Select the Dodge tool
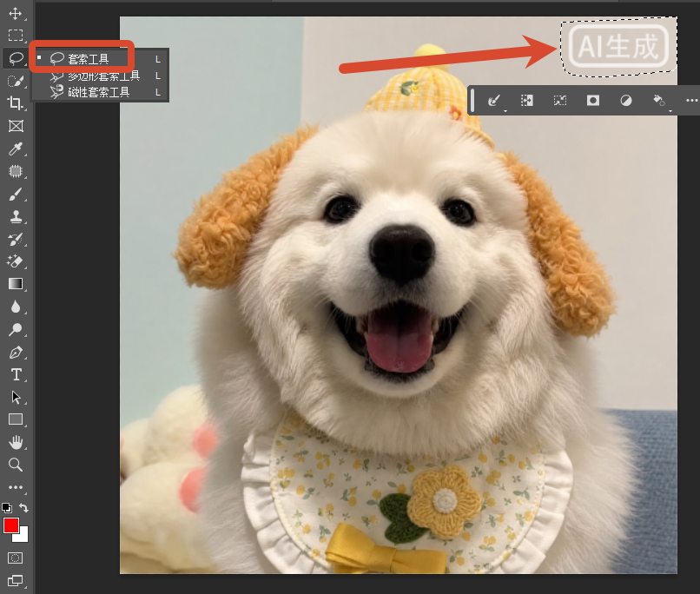 (x=15, y=329)
